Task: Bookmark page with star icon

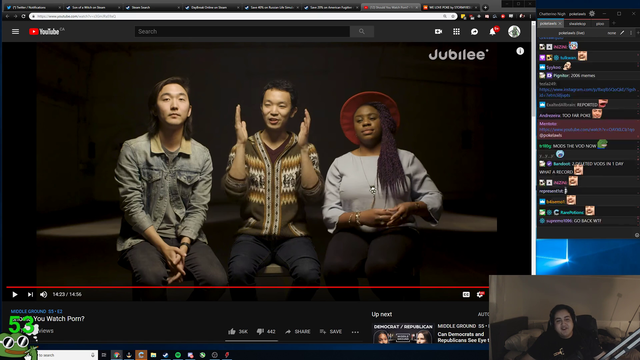Action: tap(453, 16)
